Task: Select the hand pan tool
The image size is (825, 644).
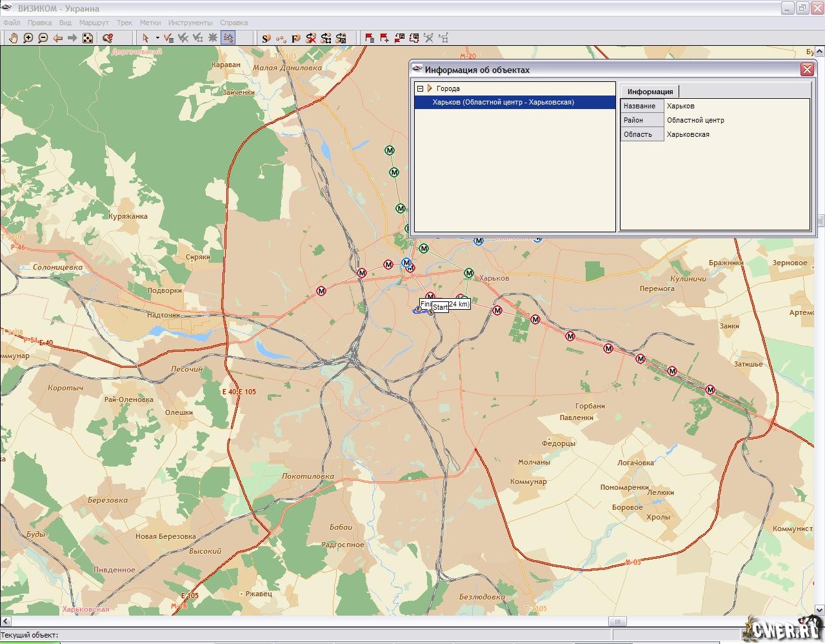Action: click(x=14, y=38)
